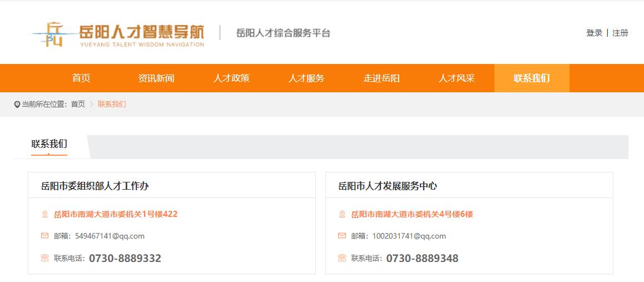
Task: Select the 联系我们 section tab
Action: (x=49, y=144)
